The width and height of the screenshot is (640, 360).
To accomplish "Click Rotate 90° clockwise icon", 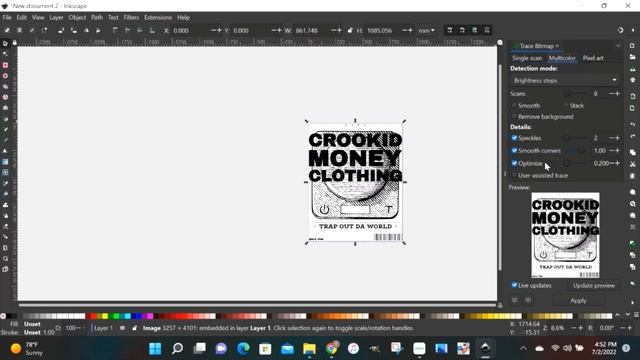I will tap(73, 30).
